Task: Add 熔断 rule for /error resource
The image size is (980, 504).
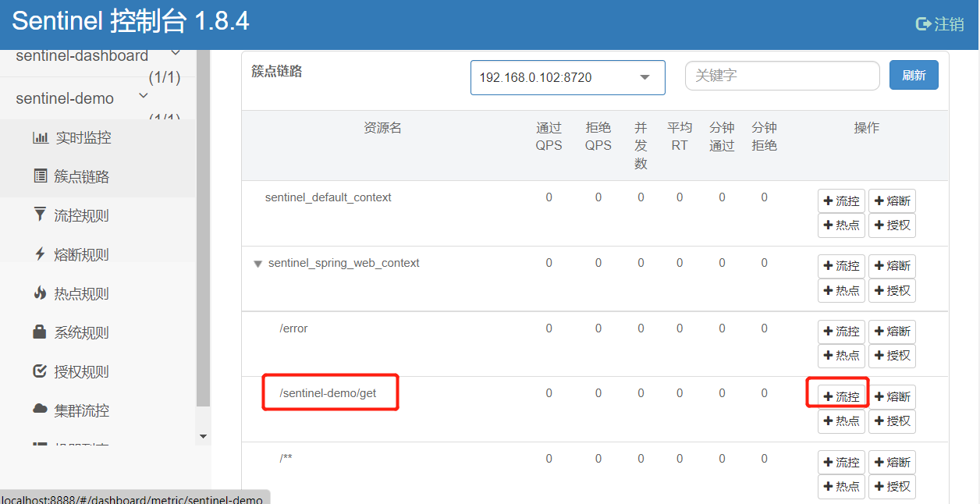Action: 892,332
